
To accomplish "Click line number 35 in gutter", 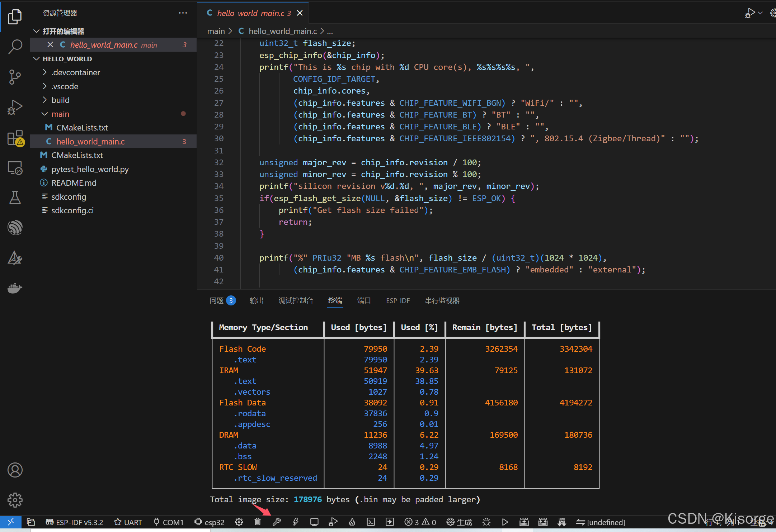I will 219,198.
